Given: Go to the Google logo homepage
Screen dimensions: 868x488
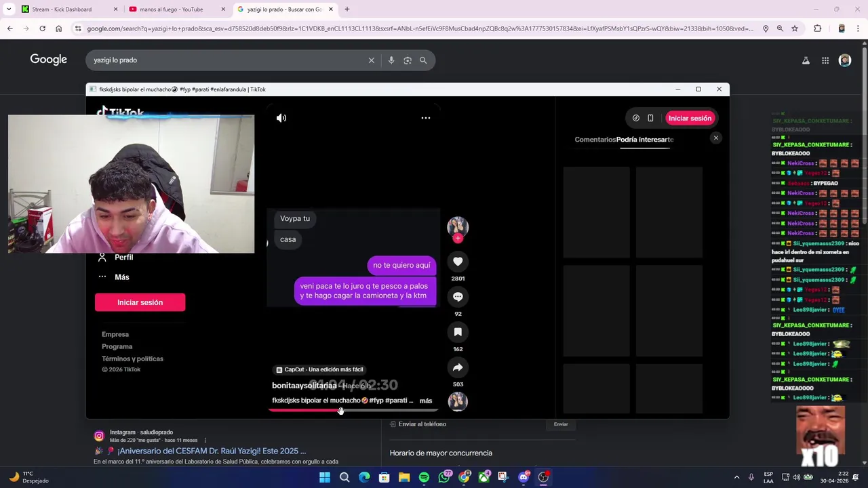Looking at the screenshot, I should point(49,60).
